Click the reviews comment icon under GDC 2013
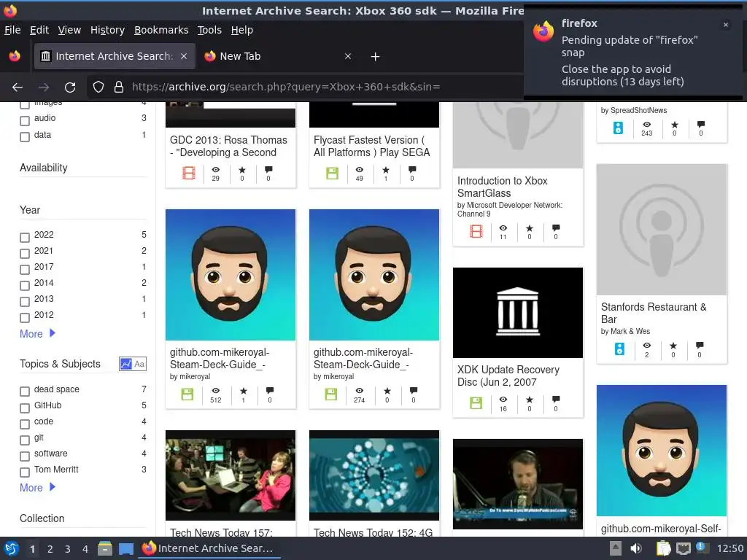Viewport: 747px width, 560px height. coord(268,169)
